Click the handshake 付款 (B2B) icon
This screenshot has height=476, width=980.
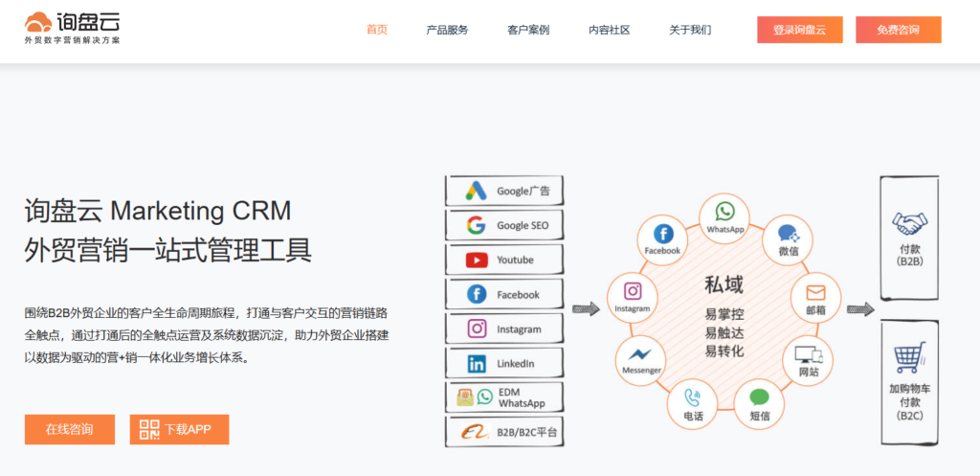pos(909,223)
